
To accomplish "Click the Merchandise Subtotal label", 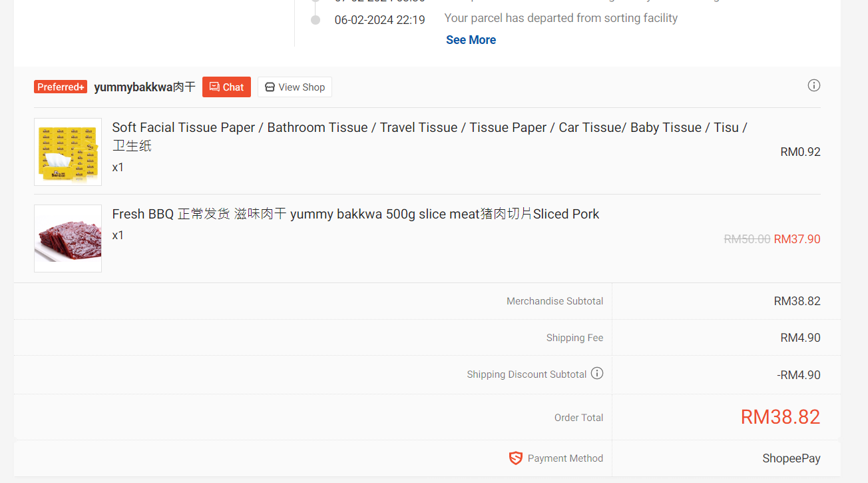I will pyautogui.click(x=554, y=301).
